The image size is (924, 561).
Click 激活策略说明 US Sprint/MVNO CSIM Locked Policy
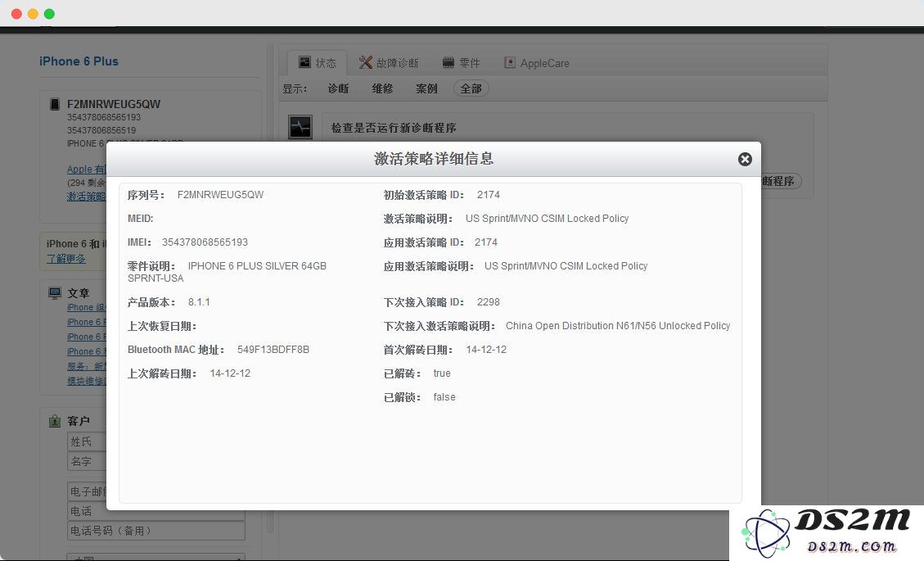547,219
